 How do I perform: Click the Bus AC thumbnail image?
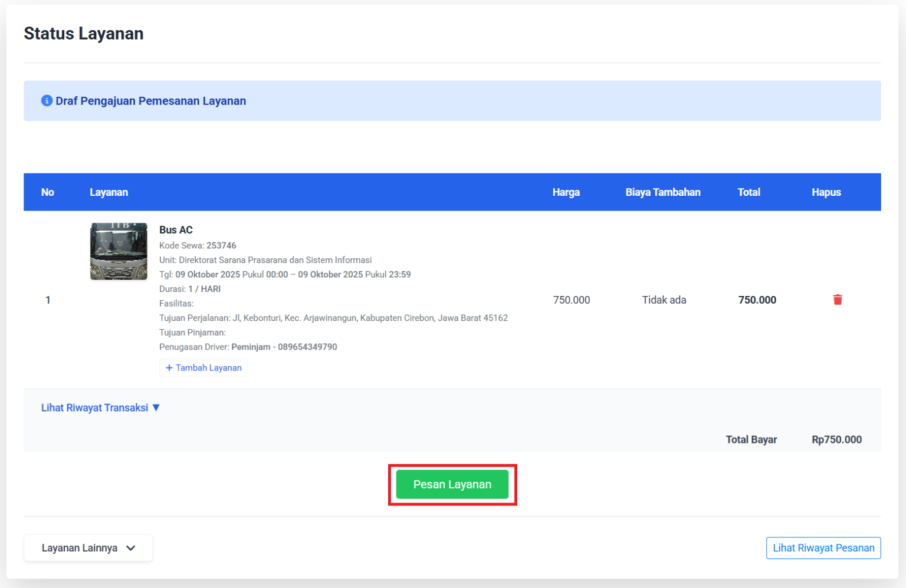[119, 251]
